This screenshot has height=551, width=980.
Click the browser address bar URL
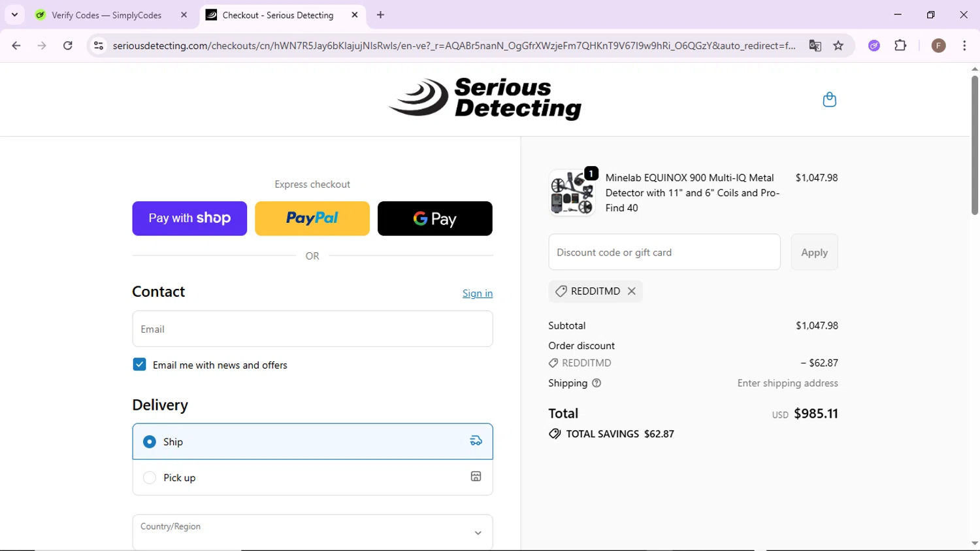(454, 46)
